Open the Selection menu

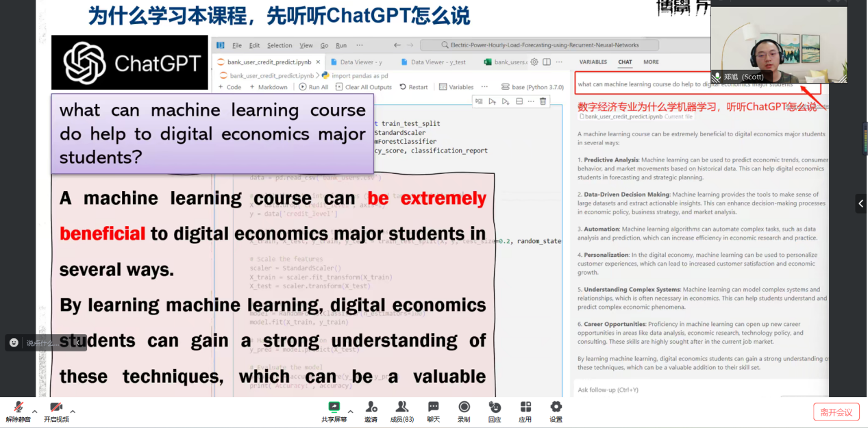point(280,45)
